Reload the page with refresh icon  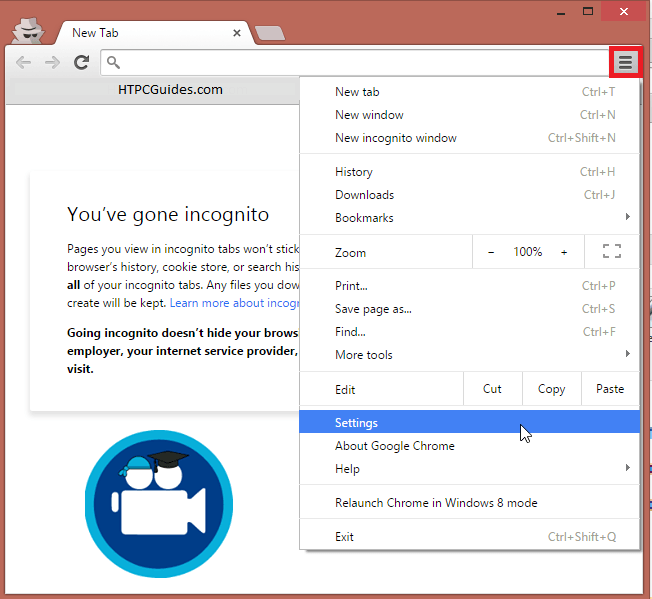coord(81,63)
